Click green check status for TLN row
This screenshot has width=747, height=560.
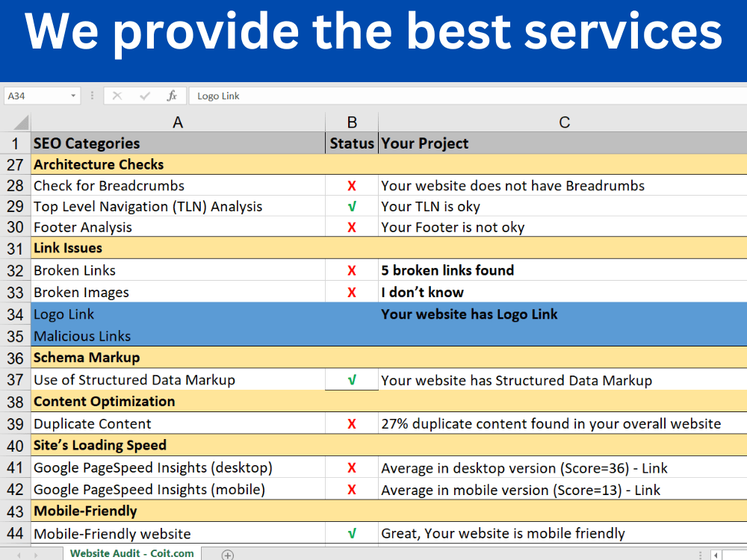click(352, 207)
